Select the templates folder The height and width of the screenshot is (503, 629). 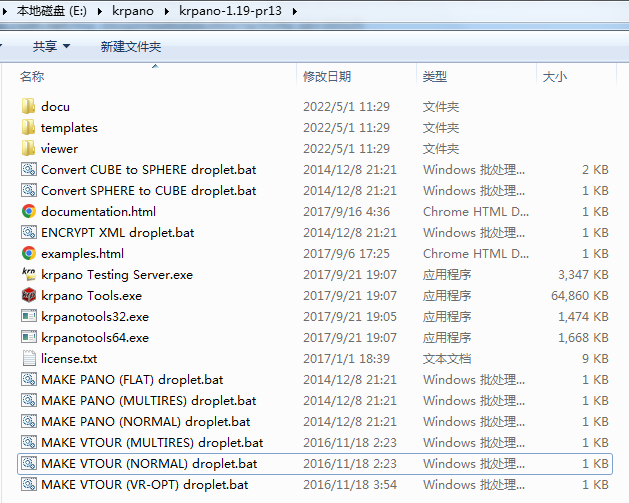point(68,128)
